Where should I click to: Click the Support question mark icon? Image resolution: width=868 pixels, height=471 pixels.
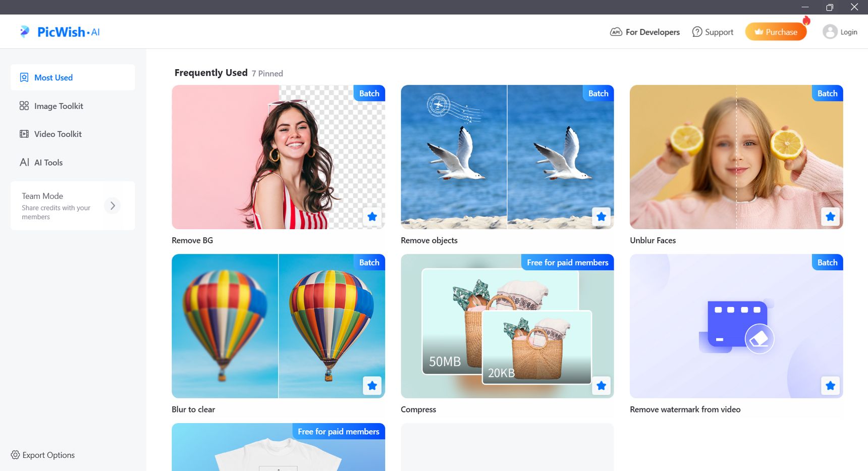[x=697, y=32]
